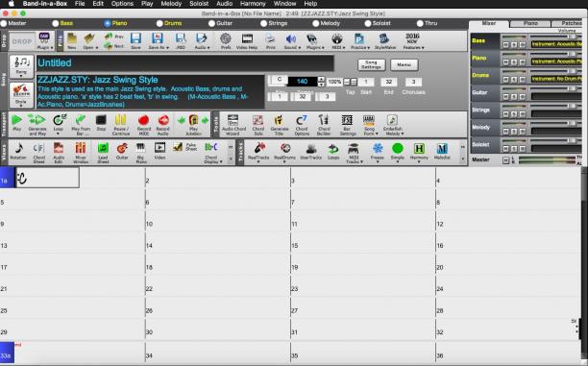Open UserTracks
Image resolution: width=588 pixels, height=366 pixels.
[x=311, y=151]
